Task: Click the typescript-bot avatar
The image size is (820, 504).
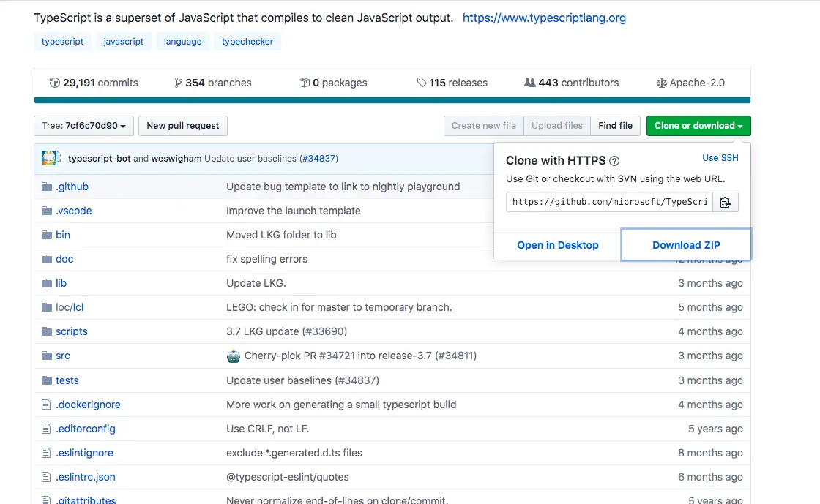Action: click(50, 158)
